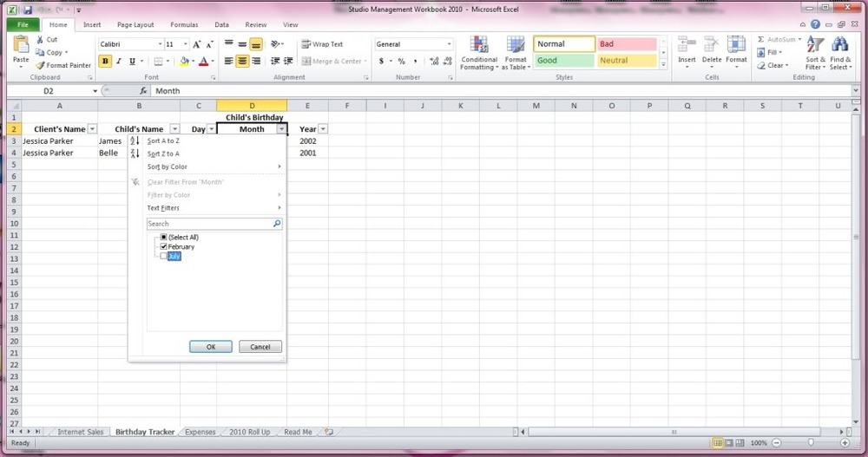
Task: Choose Sort A to Z option
Action: [163, 140]
